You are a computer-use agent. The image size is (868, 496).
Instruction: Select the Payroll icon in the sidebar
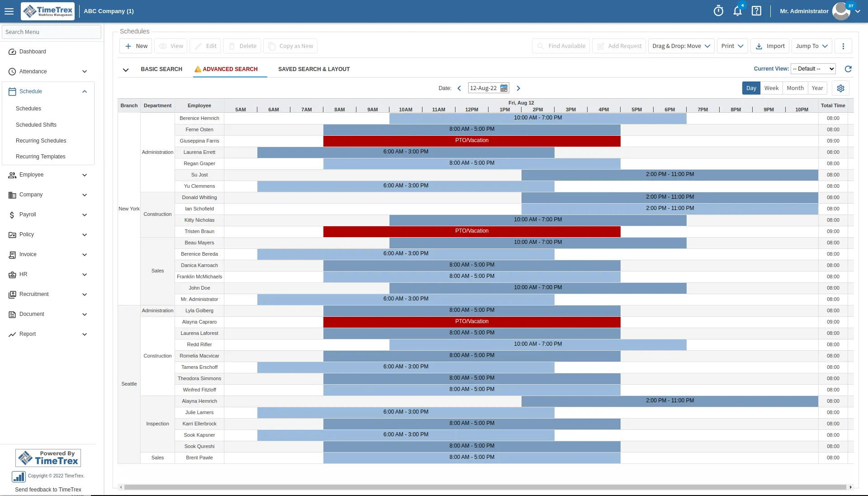point(12,215)
